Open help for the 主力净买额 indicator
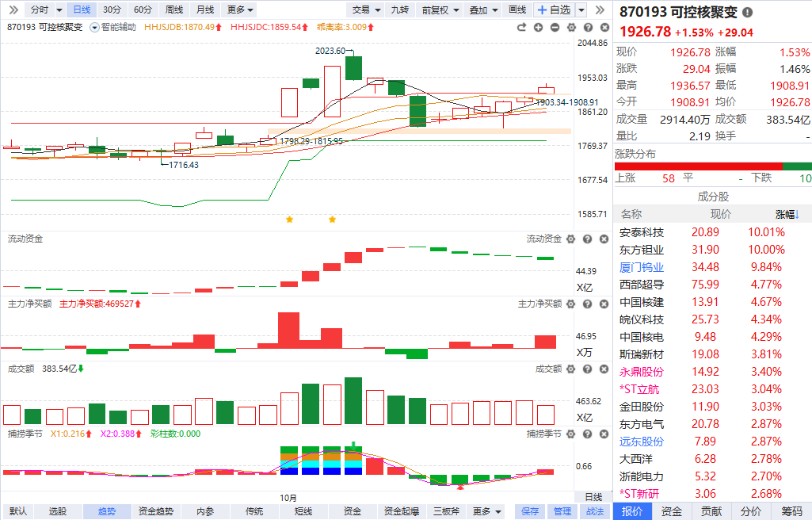 tap(587, 304)
